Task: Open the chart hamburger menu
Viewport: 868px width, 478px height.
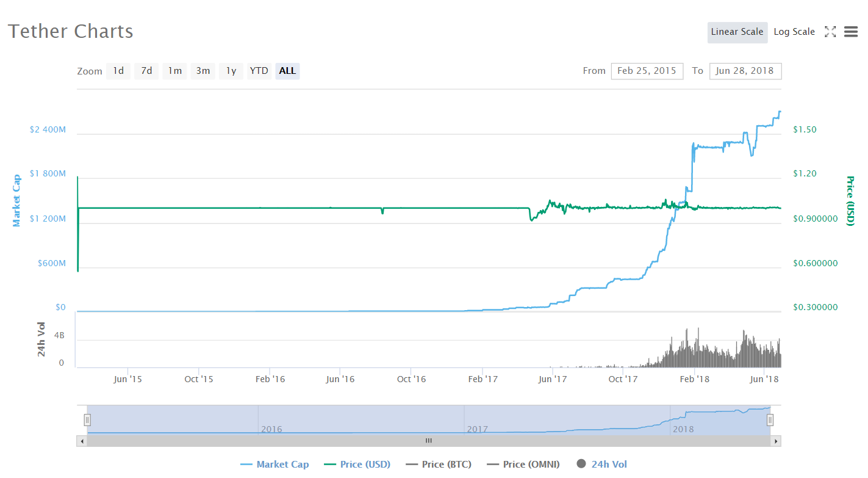Action: [x=851, y=32]
